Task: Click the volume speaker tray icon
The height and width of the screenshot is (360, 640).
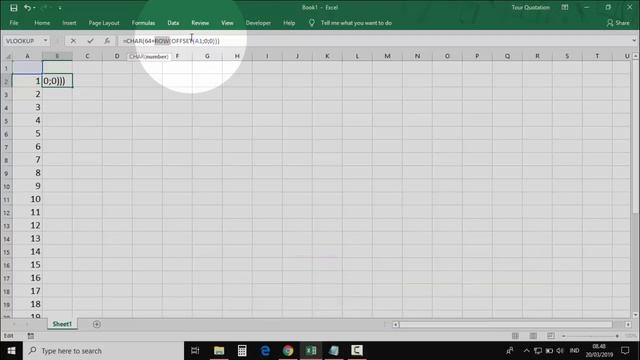Action: tap(560, 351)
